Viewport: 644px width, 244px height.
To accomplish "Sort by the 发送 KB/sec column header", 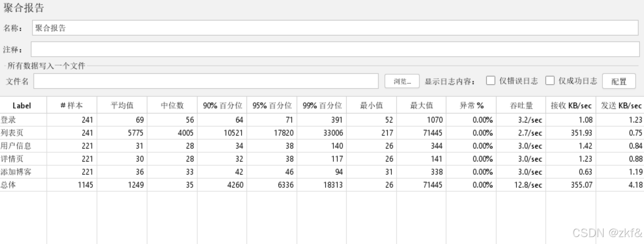I will point(621,106).
